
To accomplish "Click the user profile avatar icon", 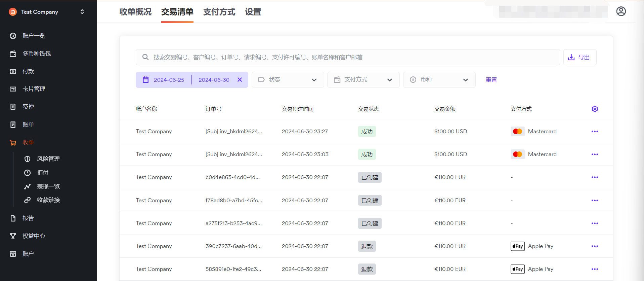I will coord(621,11).
